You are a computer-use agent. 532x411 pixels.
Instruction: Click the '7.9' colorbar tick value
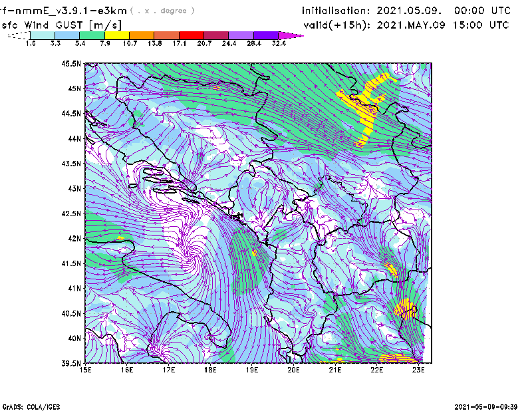pos(105,43)
